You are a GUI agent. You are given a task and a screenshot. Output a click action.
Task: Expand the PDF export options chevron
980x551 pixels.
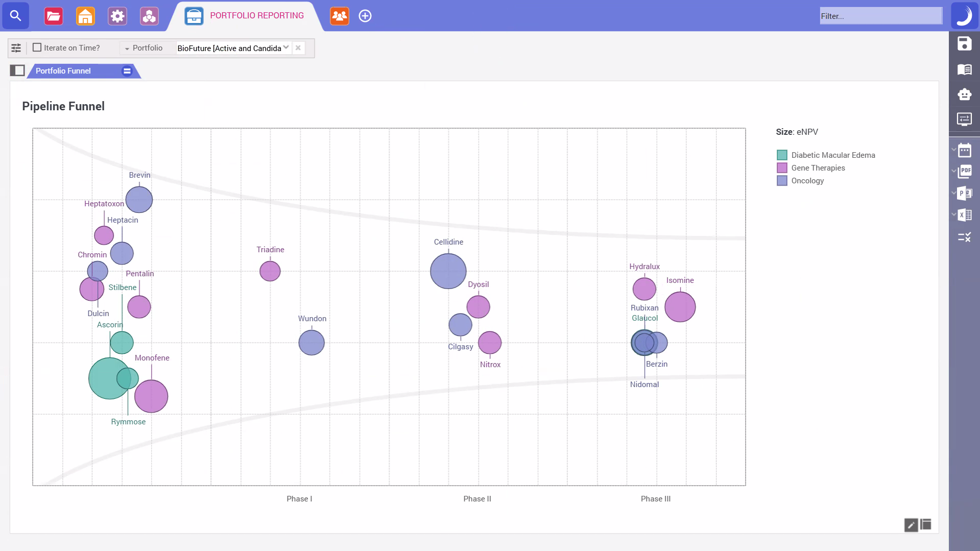(x=953, y=171)
